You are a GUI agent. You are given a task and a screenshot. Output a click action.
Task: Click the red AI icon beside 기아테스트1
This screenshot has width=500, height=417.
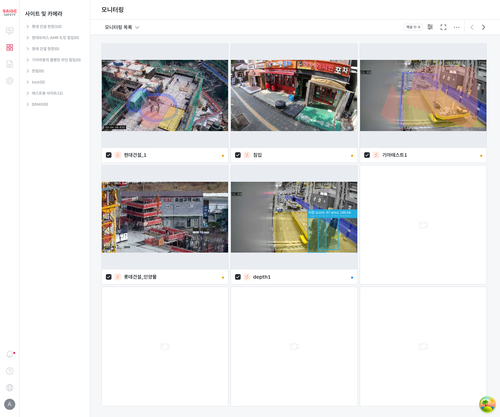(376, 155)
